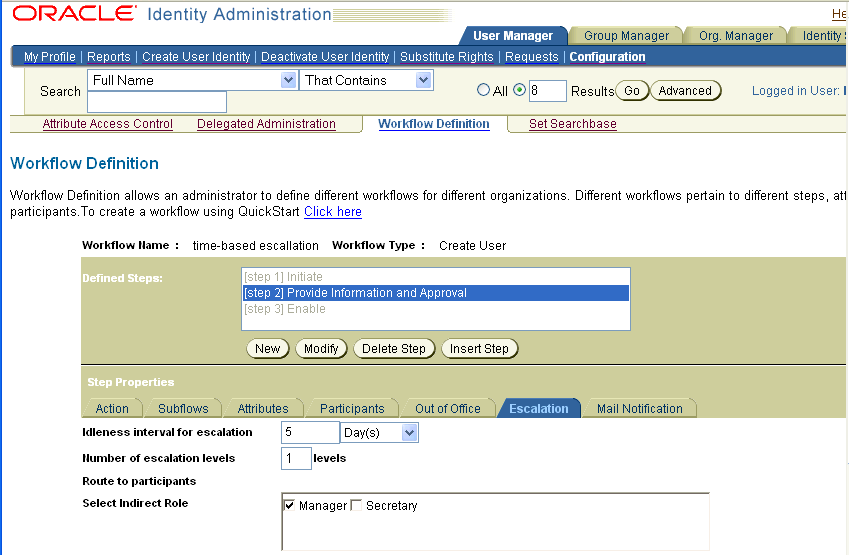
Task: Click the Advanced search button
Action: tap(685, 90)
